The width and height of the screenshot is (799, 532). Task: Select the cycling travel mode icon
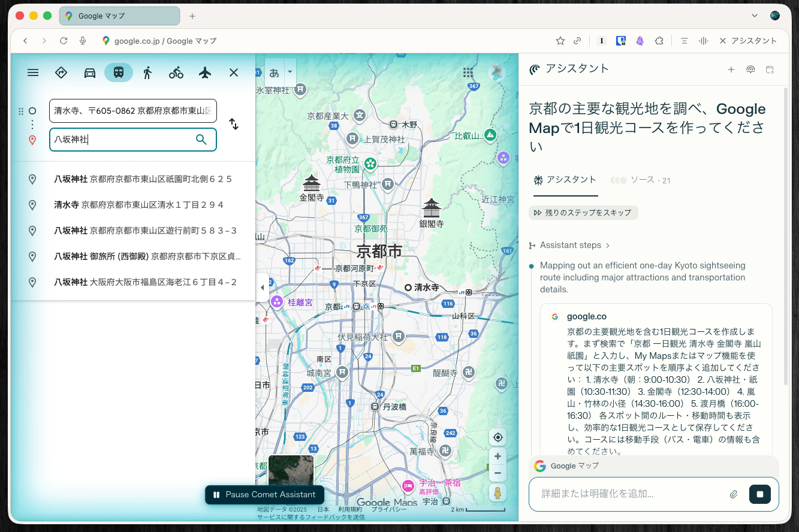[176, 73]
